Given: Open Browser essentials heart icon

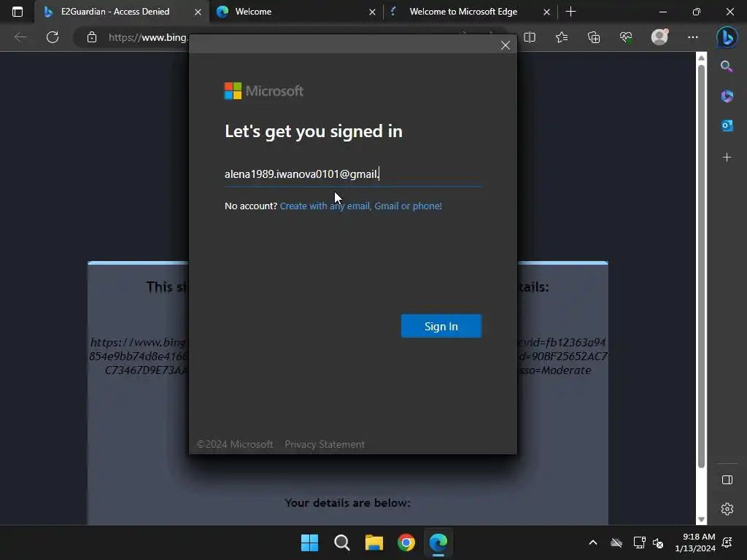Looking at the screenshot, I should pos(626,37).
